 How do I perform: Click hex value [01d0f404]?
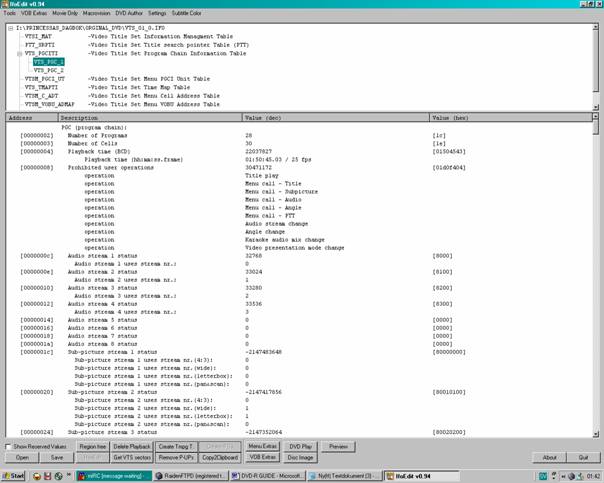pyautogui.click(x=449, y=168)
